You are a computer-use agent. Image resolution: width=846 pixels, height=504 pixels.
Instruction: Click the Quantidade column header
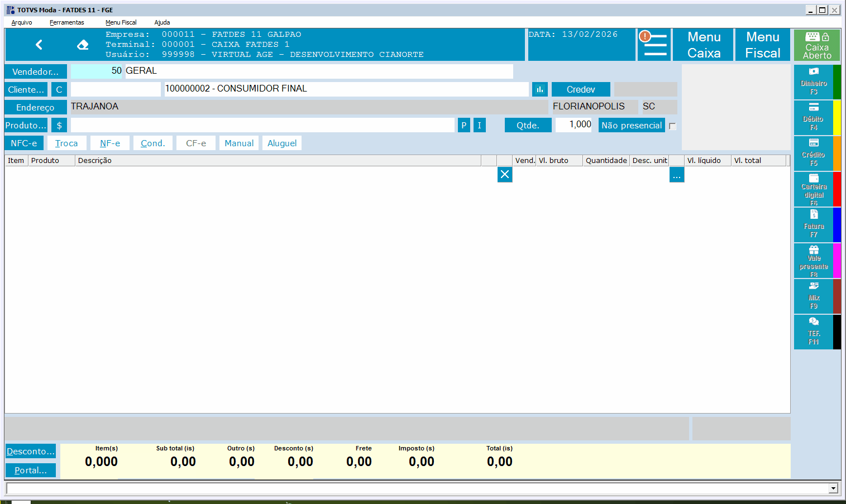coord(606,160)
